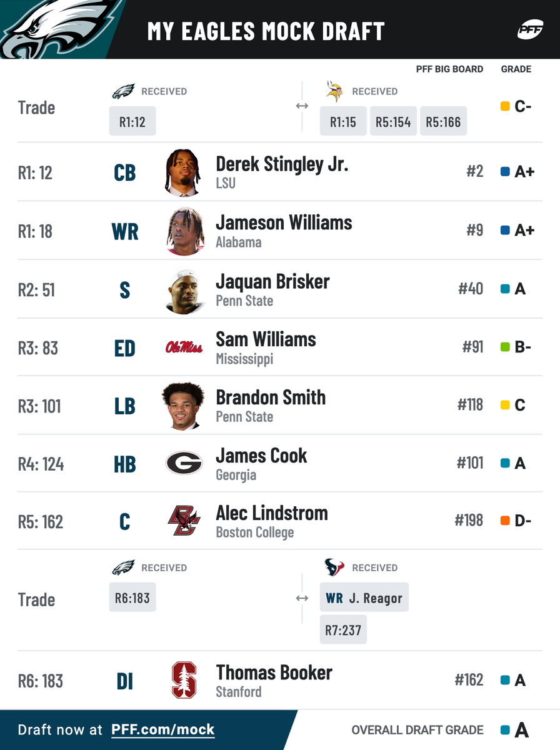Click Derek Stingley Jr.'s headshot
The height and width of the screenshot is (750, 560).
[x=184, y=172]
